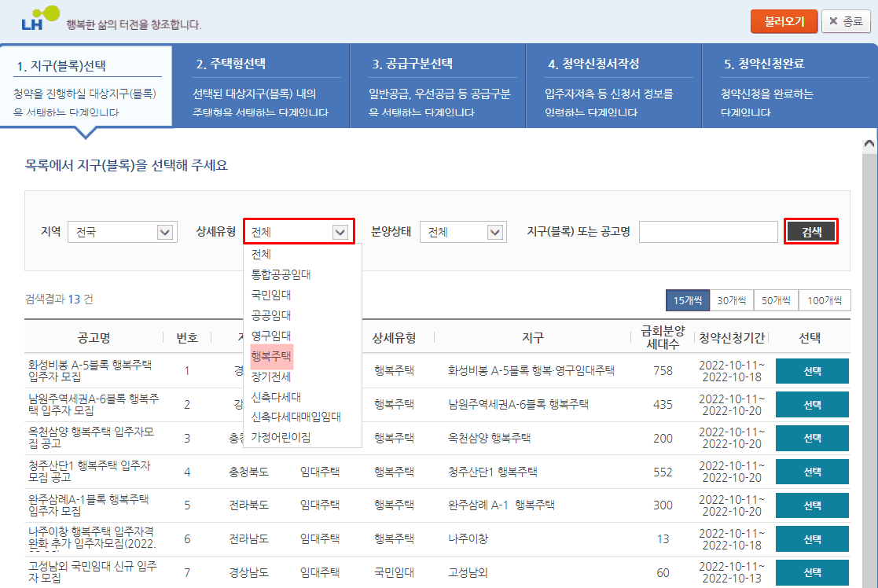Open the 지역 전국 dropdown
The height and width of the screenshot is (588, 878).
[x=120, y=232]
